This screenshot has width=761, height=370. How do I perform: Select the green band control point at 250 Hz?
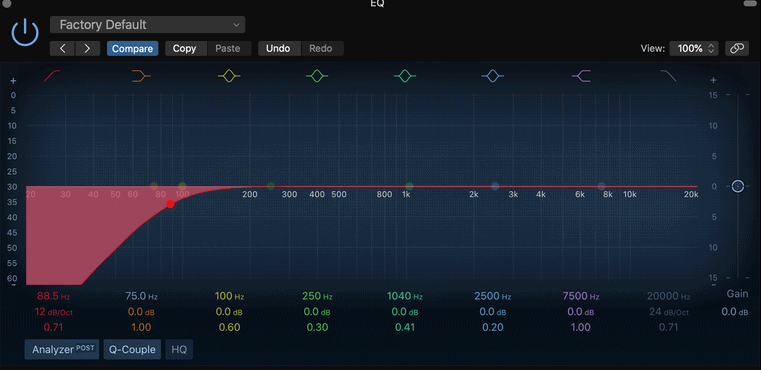coord(271,186)
